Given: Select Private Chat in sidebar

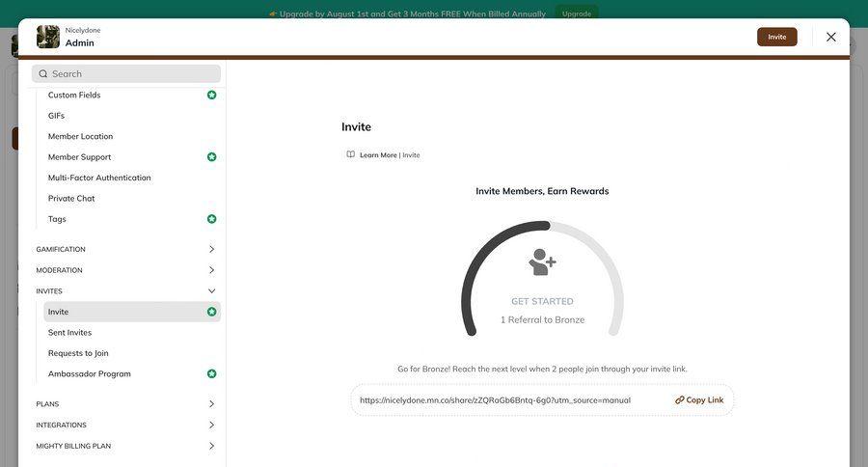Looking at the screenshot, I should [71, 199].
